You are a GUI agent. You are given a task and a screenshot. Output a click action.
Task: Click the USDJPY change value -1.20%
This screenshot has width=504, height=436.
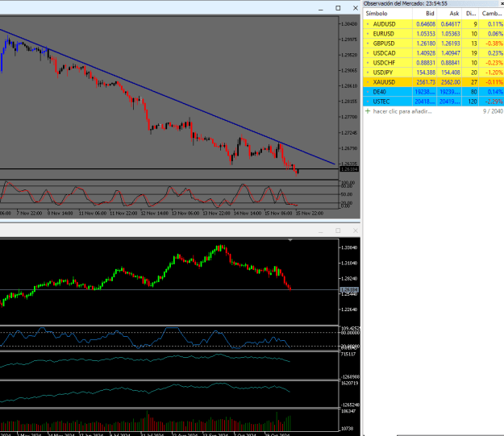(494, 73)
